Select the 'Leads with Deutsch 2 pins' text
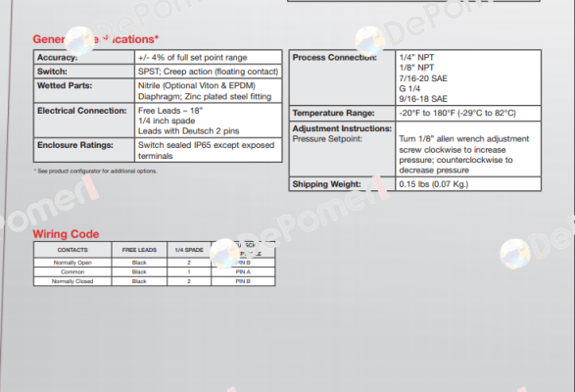 188,131
